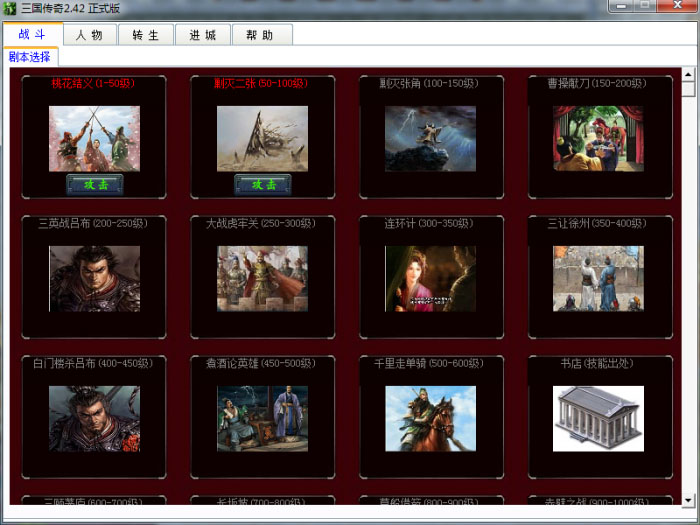Screen dimensions: 700x525
Task: Open the 帮助 tab
Action: point(261,35)
